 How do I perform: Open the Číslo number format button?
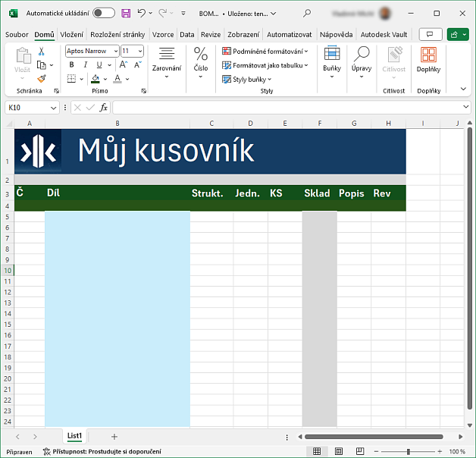point(201,59)
